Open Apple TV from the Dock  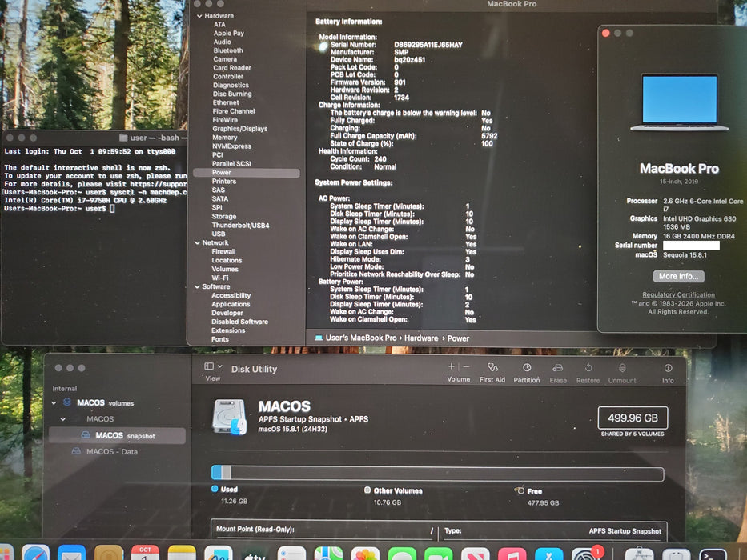[255, 554]
